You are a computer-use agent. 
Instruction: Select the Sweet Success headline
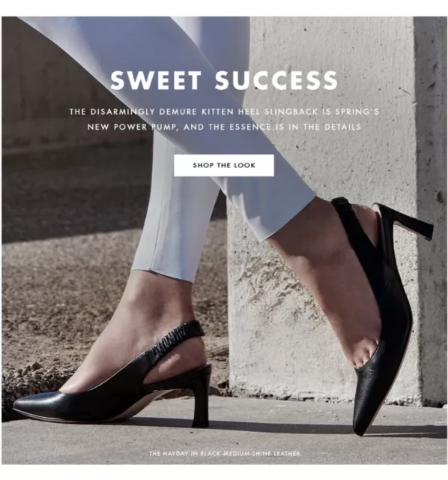tap(224, 80)
